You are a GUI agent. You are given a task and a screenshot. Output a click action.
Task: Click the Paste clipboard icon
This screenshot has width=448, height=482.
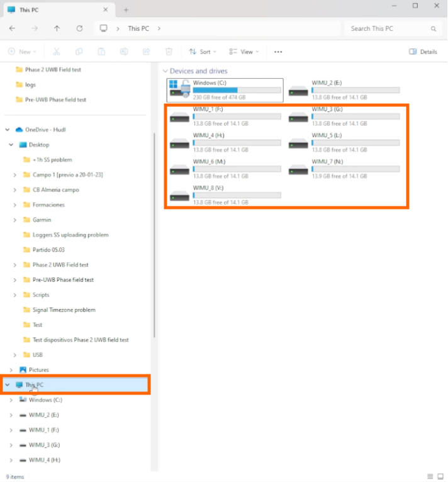pyautogui.click(x=101, y=52)
